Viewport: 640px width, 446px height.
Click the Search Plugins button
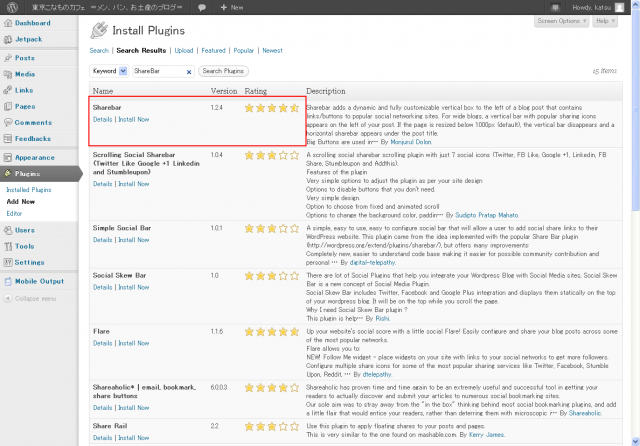click(x=223, y=71)
